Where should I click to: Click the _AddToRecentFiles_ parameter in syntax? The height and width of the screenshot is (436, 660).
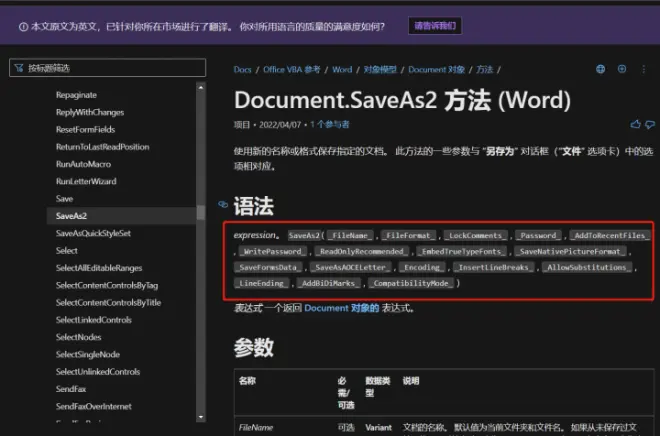click(x=609, y=236)
